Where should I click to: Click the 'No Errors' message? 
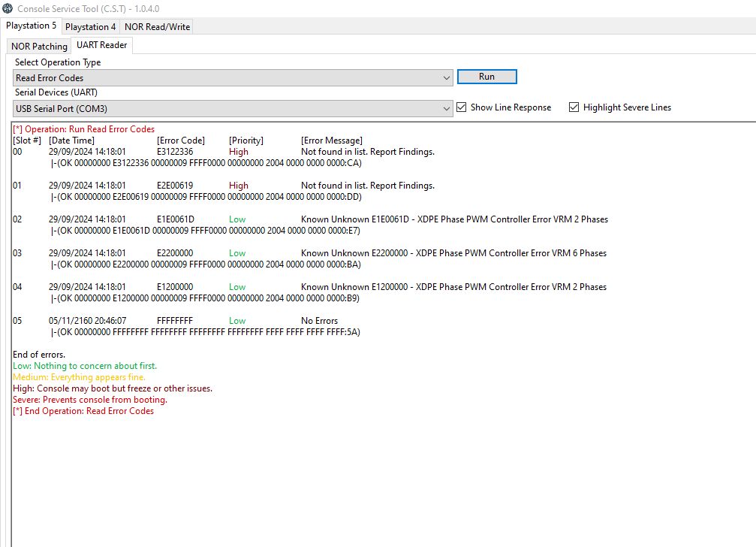(x=319, y=321)
